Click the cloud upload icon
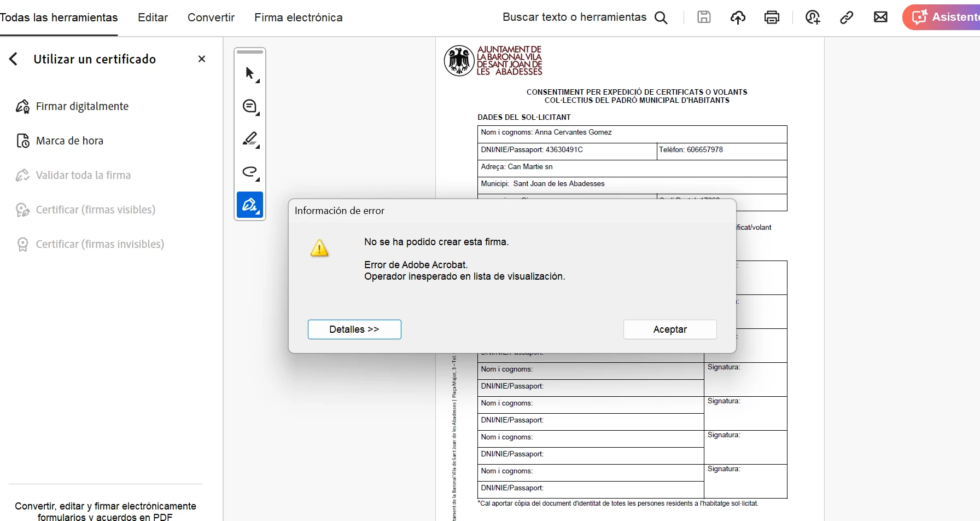 click(738, 18)
